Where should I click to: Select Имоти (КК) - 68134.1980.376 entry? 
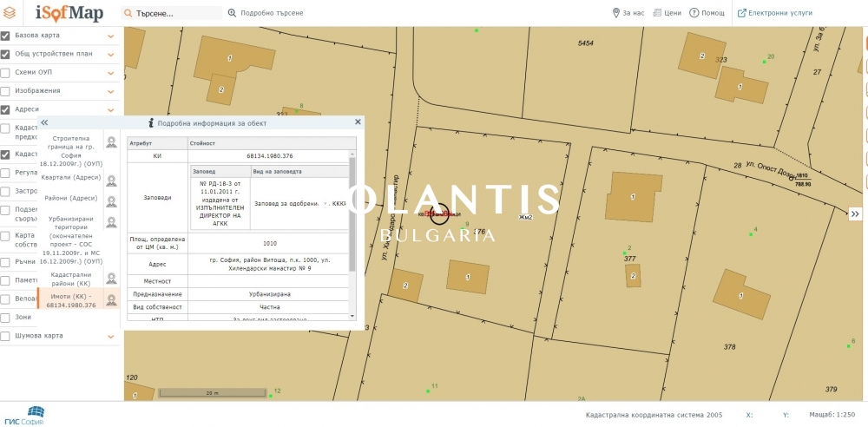click(x=71, y=301)
